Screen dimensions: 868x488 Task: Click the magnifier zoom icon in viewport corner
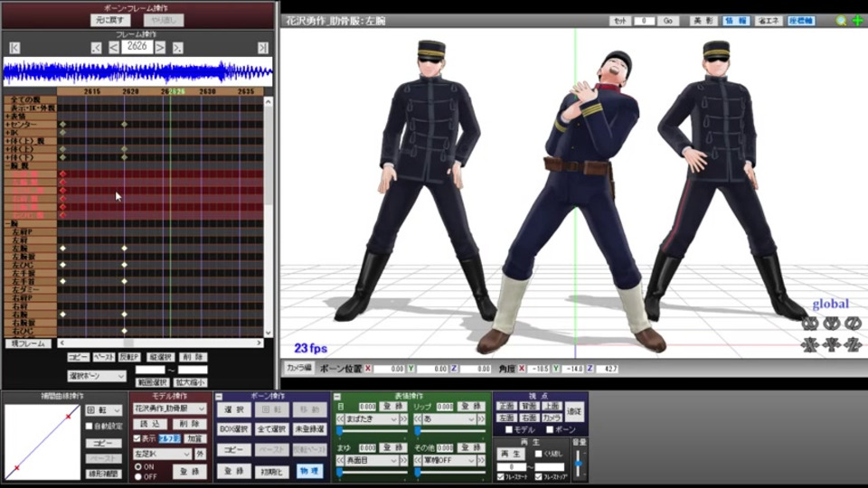coord(842,20)
